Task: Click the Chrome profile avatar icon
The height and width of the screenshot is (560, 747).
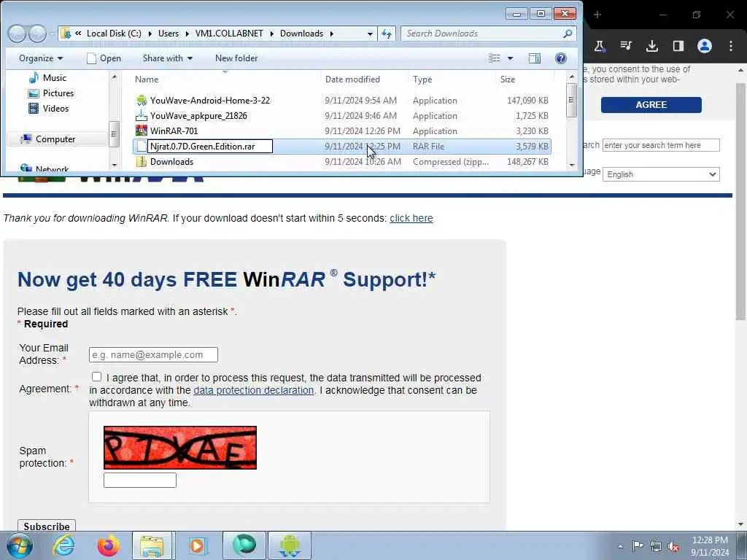Action: pyautogui.click(x=705, y=46)
